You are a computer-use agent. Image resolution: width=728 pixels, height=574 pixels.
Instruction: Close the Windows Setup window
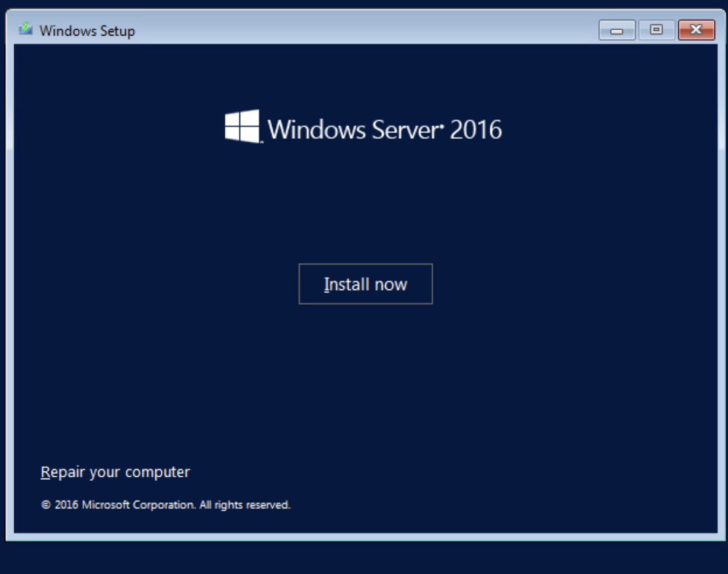click(696, 30)
